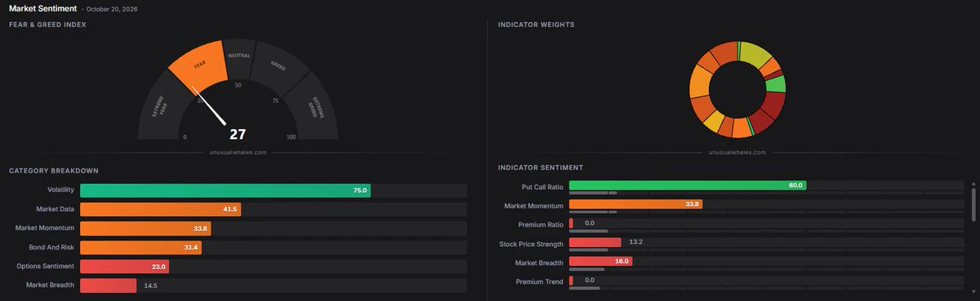Image resolution: width=980 pixels, height=301 pixels.
Task: Click the 31.4 value on Bond And Risk
Action: (x=191, y=247)
